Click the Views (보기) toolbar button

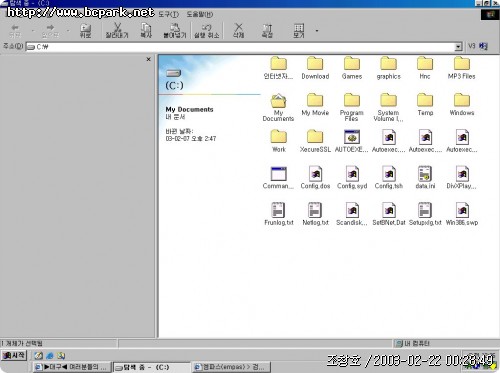tap(299, 31)
